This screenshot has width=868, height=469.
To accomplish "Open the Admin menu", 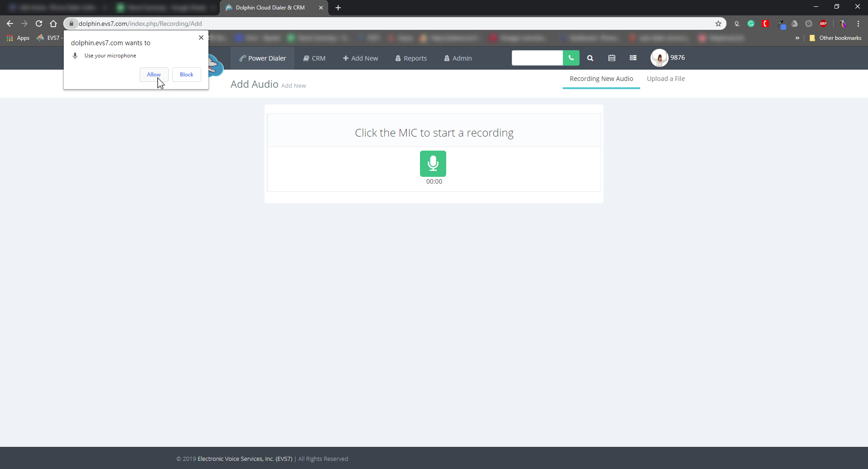I will pyautogui.click(x=458, y=58).
